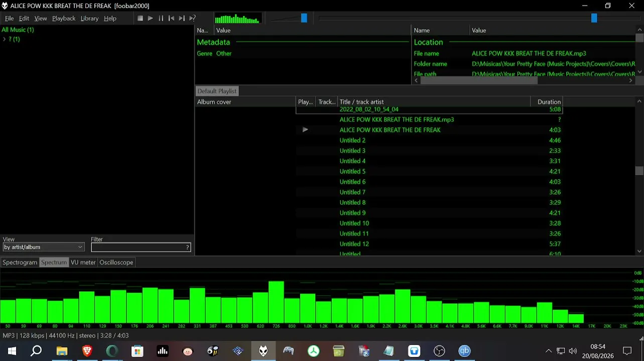Viewport: 644px width, 361px height.
Task: Open the Windows notification center
Action: 627,351
